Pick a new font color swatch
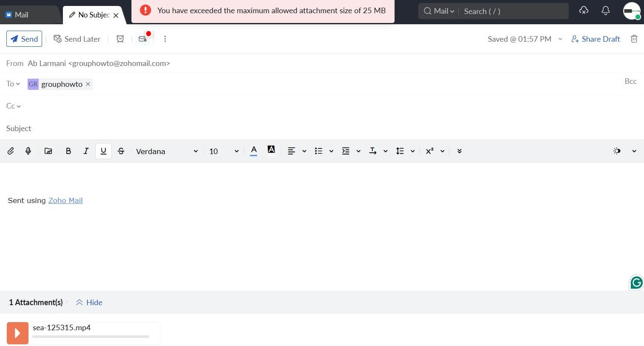Screen dimensions: 644x346 coord(254,151)
